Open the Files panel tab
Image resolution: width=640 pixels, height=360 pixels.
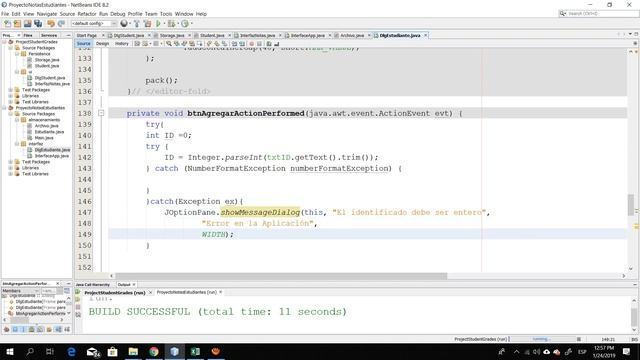click(28, 36)
